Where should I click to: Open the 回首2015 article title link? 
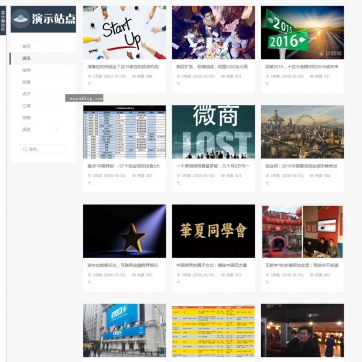tap(302, 67)
